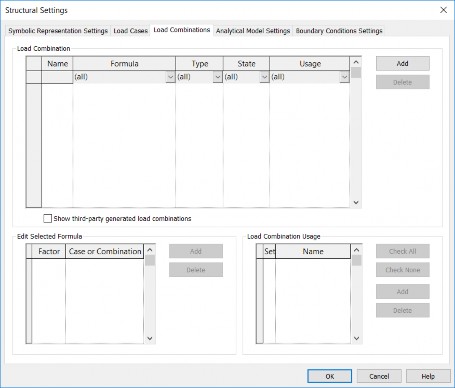Click the Check All button
Screen dimensions: 455x388
coord(403,251)
